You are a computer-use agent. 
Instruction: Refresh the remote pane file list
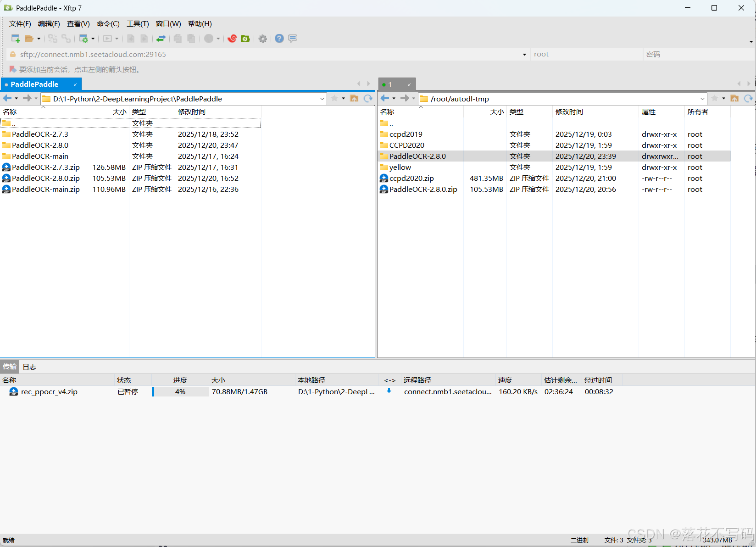point(748,98)
